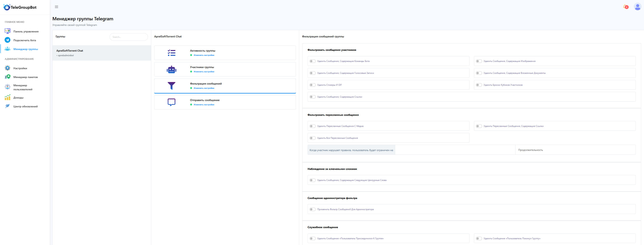Image resolution: width=644 pixels, height=245 pixels.
Task: Open the user profile avatar
Action: 637,7
